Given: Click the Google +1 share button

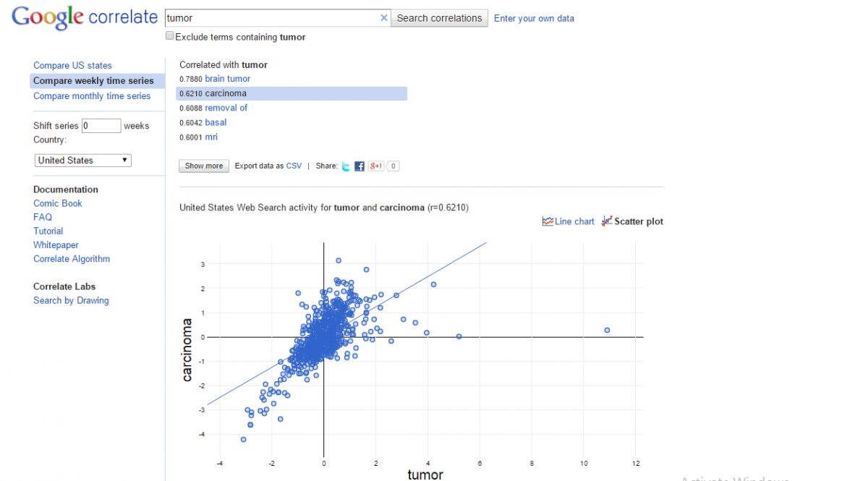Looking at the screenshot, I should click(375, 166).
